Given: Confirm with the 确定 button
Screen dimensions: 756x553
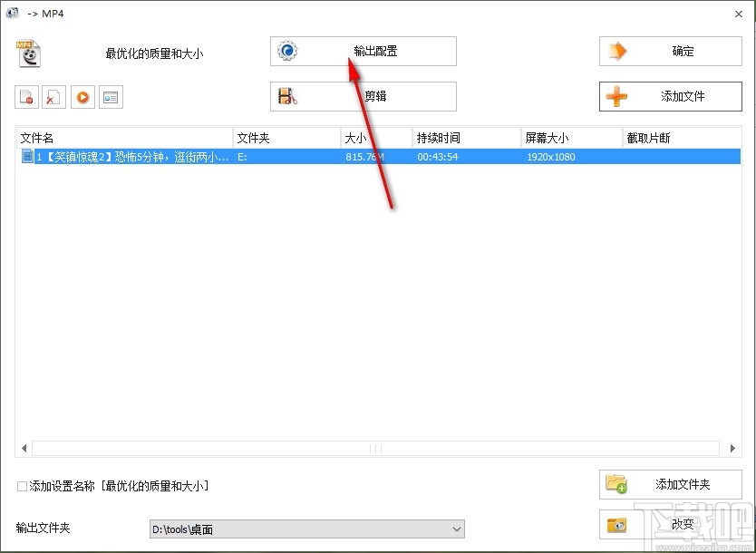Looking at the screenshot, I should [670, 51].
